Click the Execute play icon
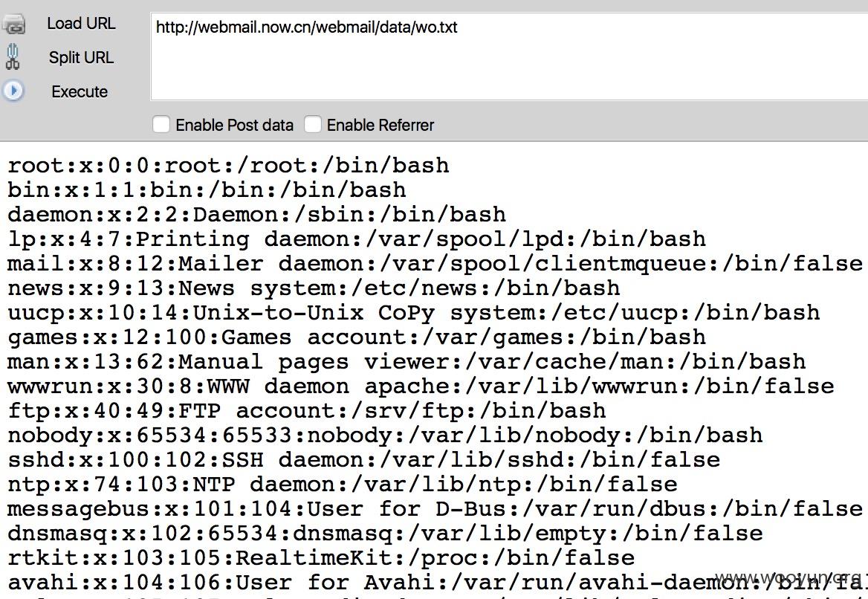The image size is (868, 599). point(13,91)
